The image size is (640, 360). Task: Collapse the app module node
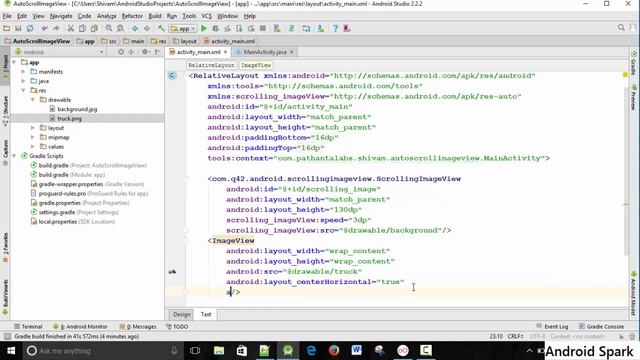point(14,62)
